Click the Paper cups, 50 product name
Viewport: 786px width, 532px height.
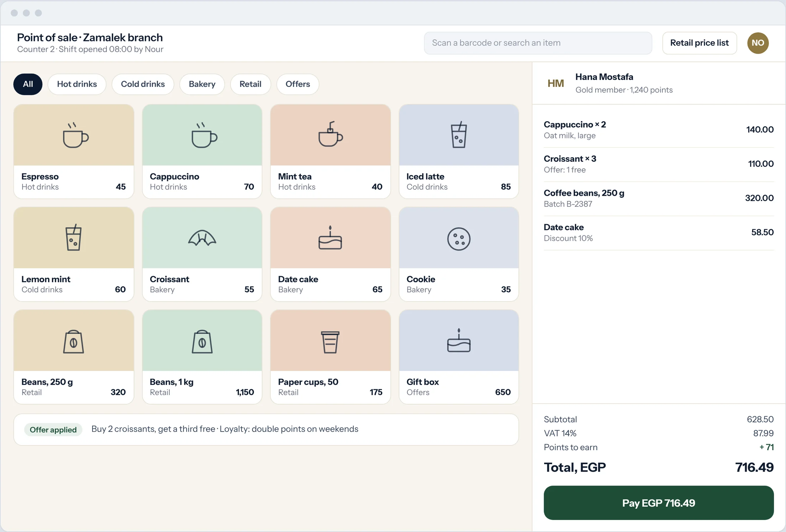click(308, 382)
